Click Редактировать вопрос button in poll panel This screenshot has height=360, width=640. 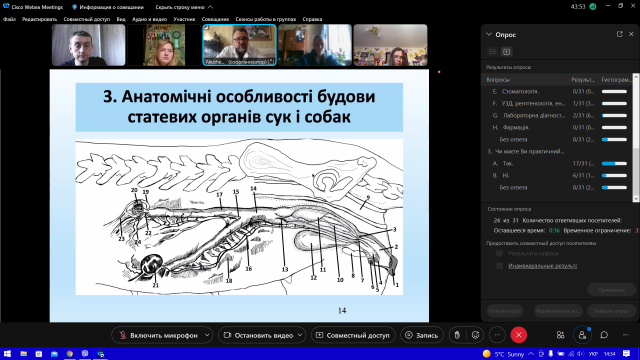[558, 311]
